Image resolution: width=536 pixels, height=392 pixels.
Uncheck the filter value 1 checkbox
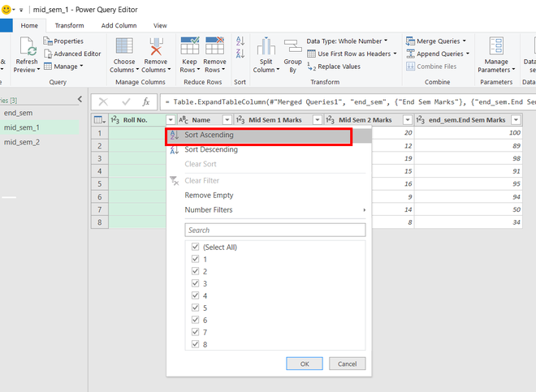tap(195, 259)
